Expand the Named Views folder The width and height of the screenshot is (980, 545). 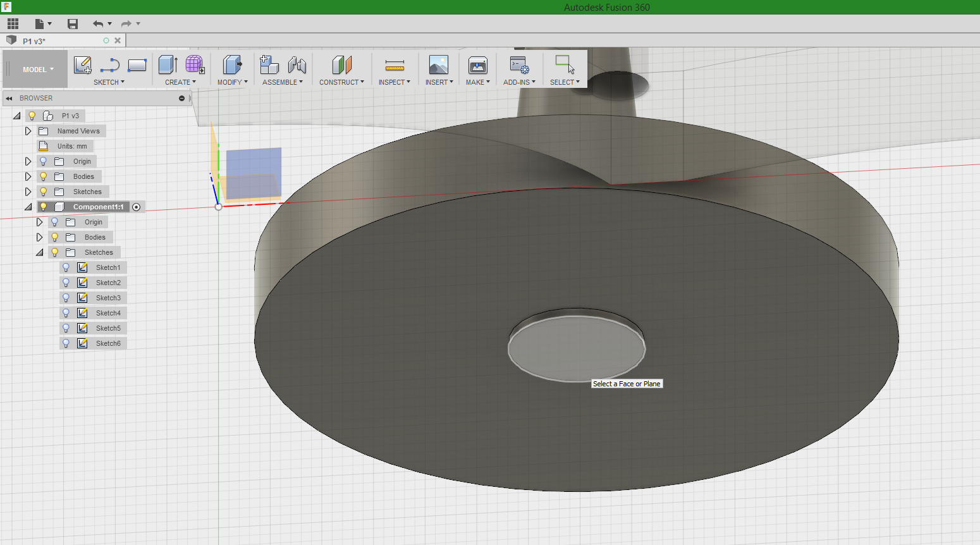pos(28,131)
